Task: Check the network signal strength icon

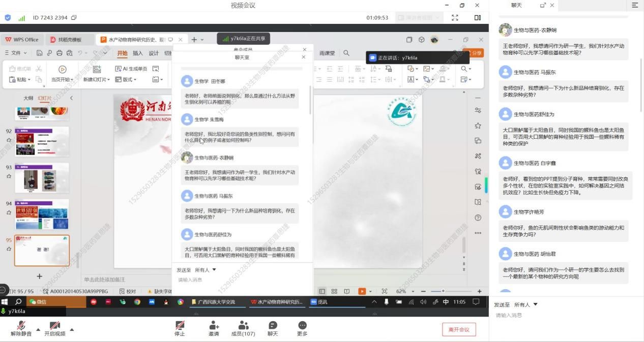Action: [21, 18]
